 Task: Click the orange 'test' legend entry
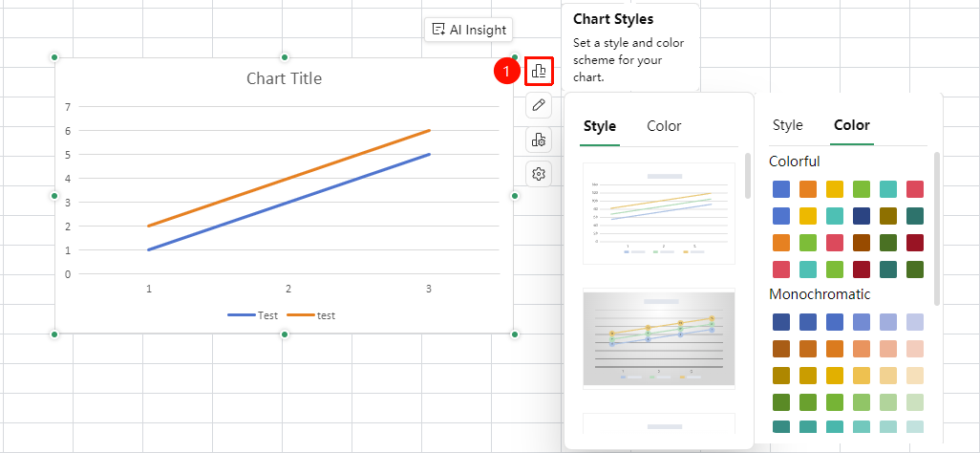pyautogui.click(x=311, y=315)
